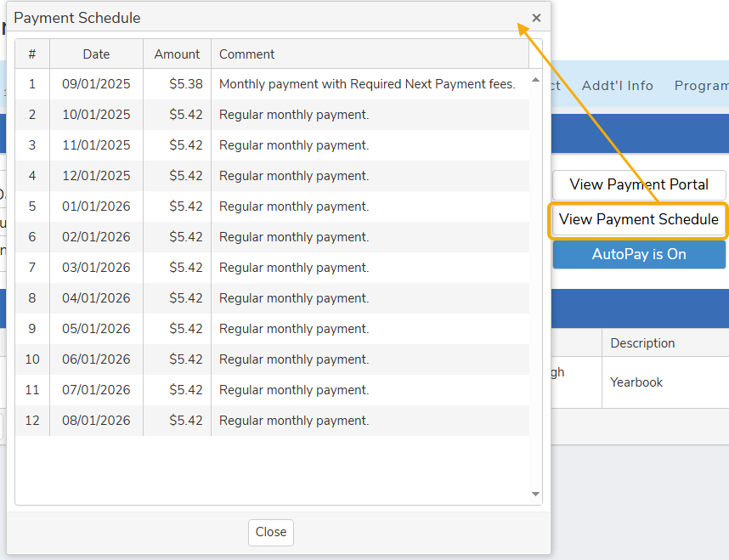Click the Payment Schedule dialog title
729x560 pixels.
[77, 18]
